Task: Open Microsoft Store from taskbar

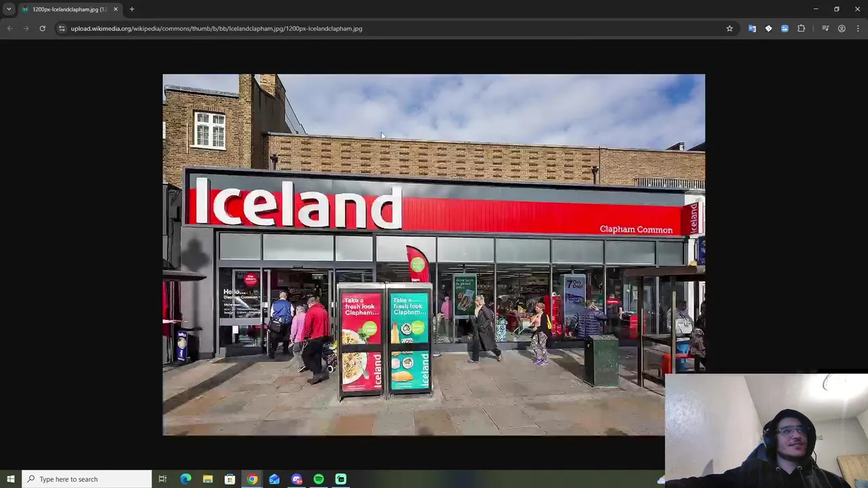Action: pos(230,479)
